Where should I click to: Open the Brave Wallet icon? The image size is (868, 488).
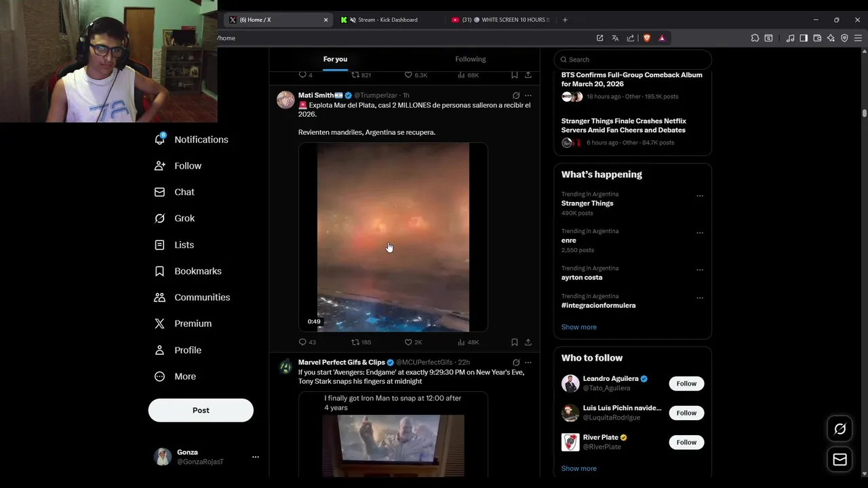point(817,38)
